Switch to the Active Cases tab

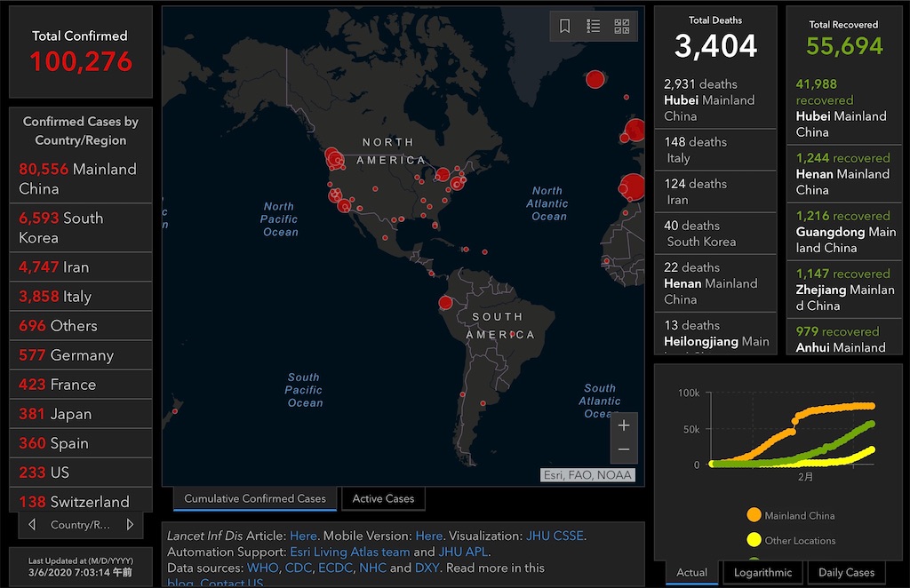point(383,498)
